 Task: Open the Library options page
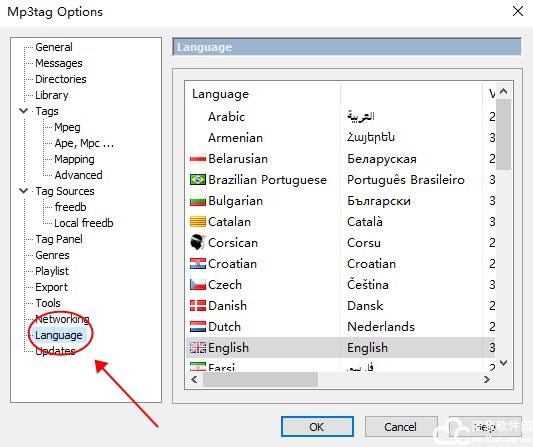pyautogui.click(x=51, y=95)
